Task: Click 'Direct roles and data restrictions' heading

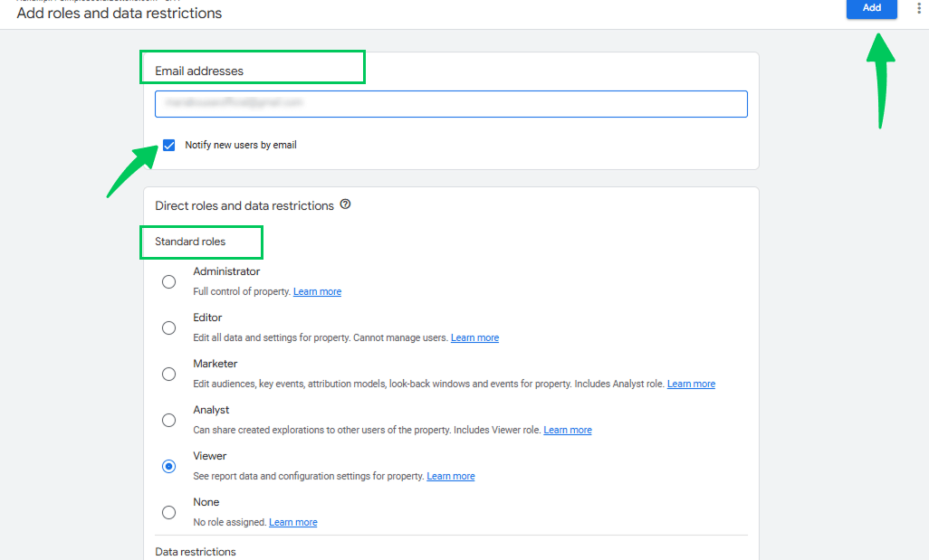Action: pos(244,205)
